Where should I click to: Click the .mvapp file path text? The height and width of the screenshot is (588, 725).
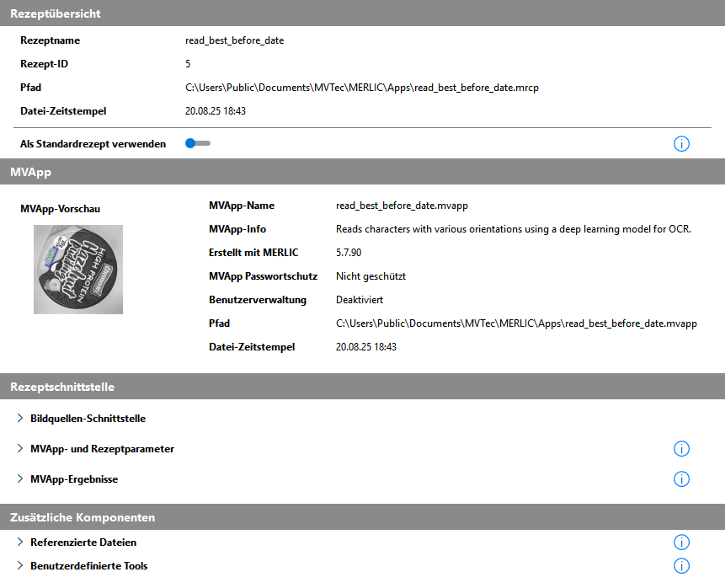pos(516,323)
